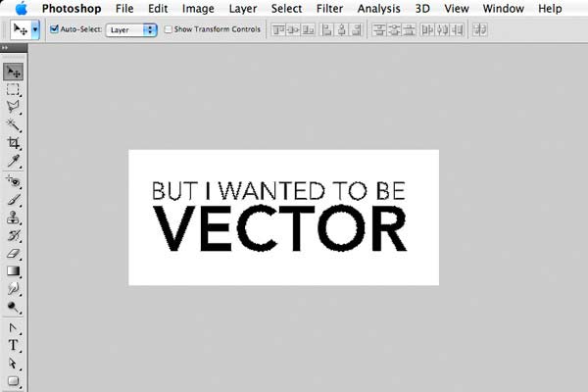Select the Rounded Rectangle shape tool
This screenshot has height=392, width=588.
pyautogui.click(x=13, y=381)
